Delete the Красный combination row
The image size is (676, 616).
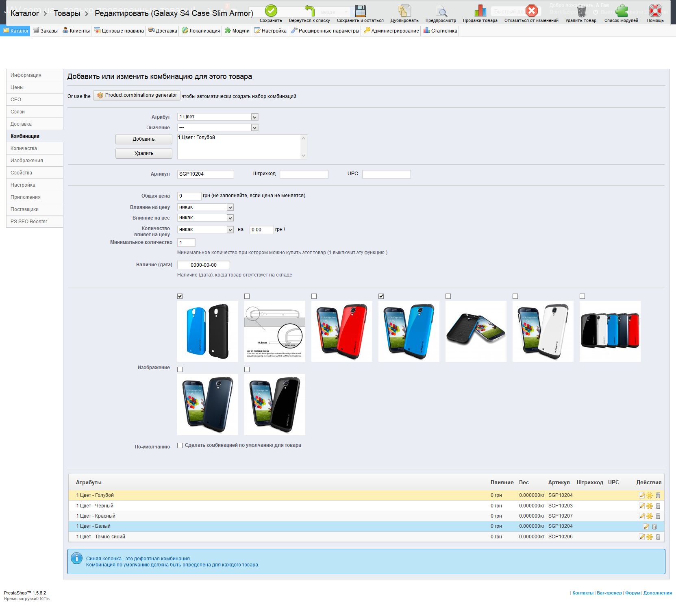click(x=658, y=516)
